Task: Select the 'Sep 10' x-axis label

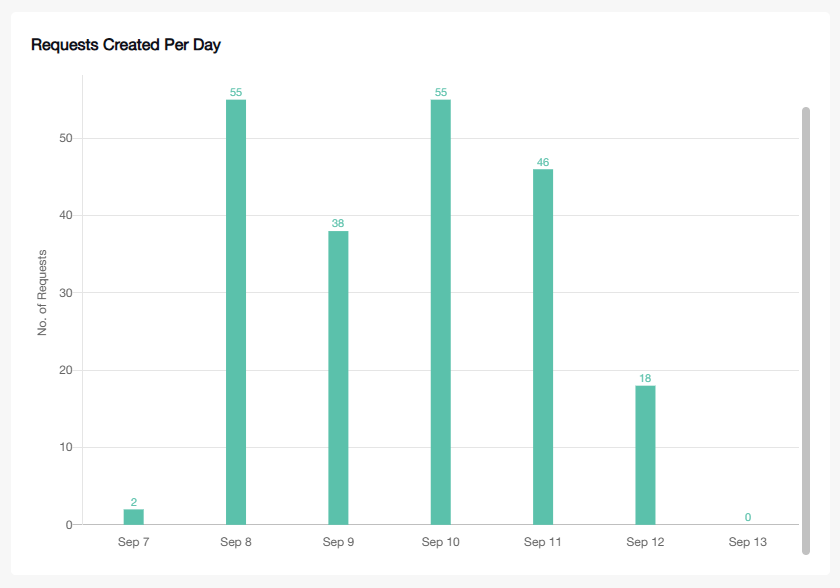Action: point(441,542)
